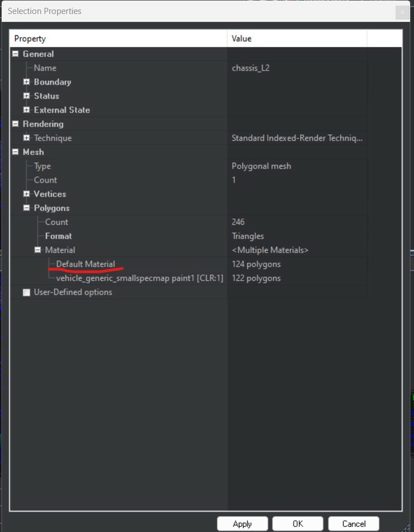This screenshot has width=414, height=532.
Task: Select the Default Material entry
Action: (x=86, y=264)
